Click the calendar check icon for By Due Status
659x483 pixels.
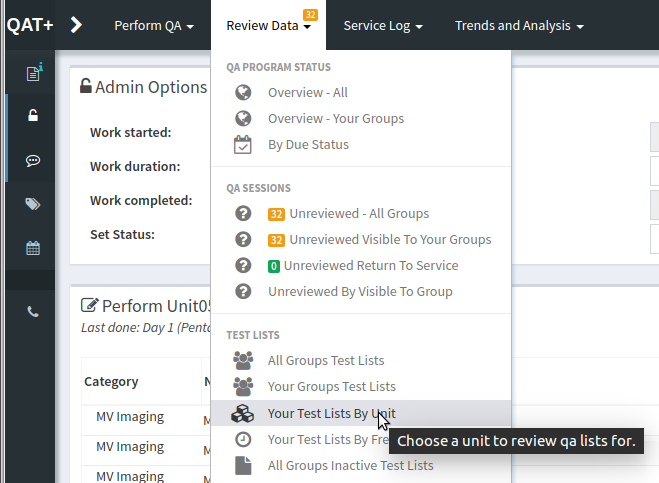(x=243, y=145)
